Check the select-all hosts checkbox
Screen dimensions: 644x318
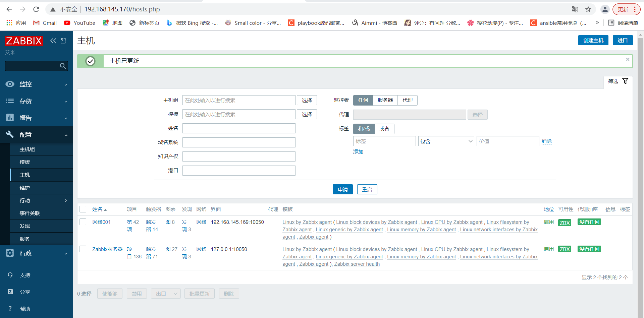[83, 209]
